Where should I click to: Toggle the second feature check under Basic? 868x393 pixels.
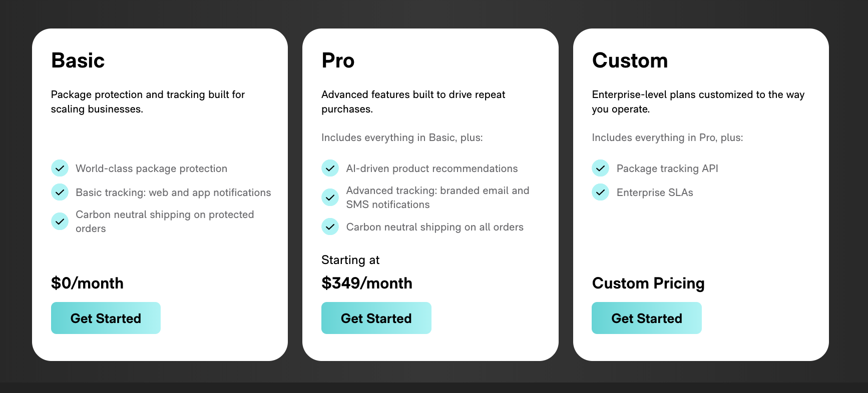coord(60,192)
